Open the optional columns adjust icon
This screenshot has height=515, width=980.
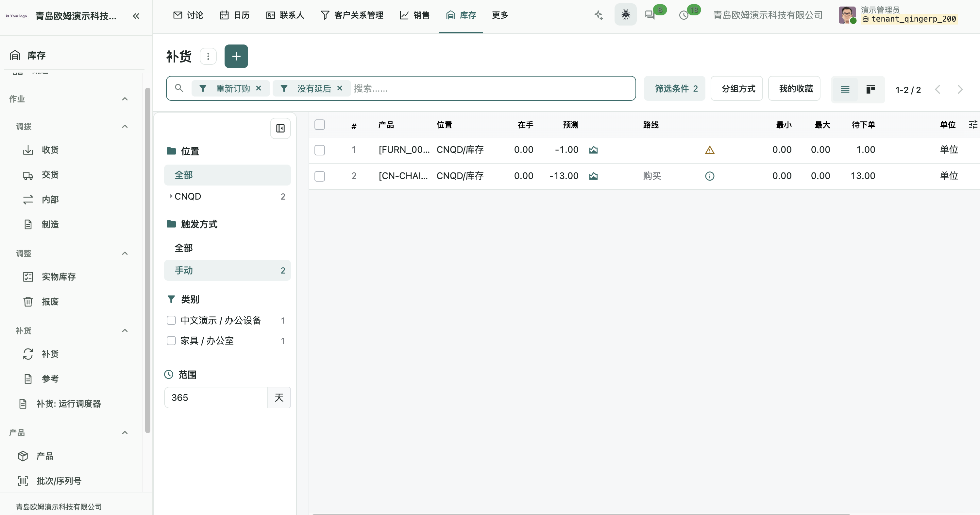(973, 125)
